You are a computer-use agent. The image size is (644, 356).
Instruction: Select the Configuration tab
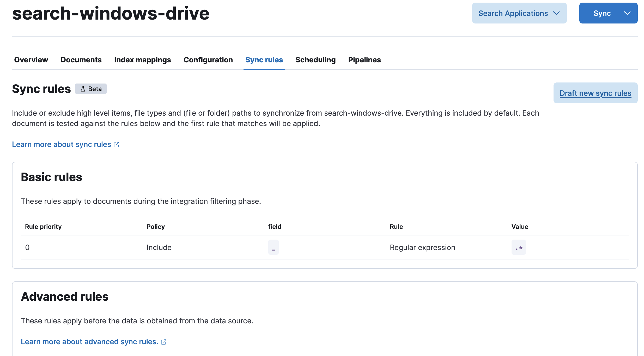coord(208,60)
